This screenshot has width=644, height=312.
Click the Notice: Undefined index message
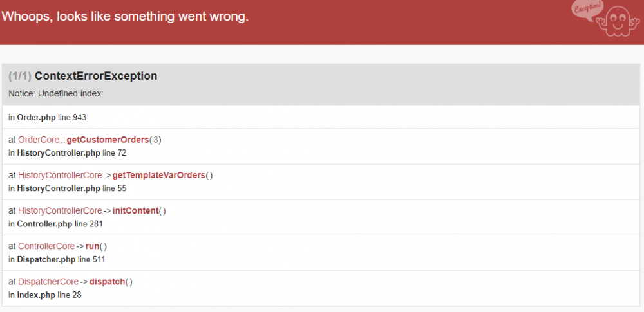coord(56,94)
